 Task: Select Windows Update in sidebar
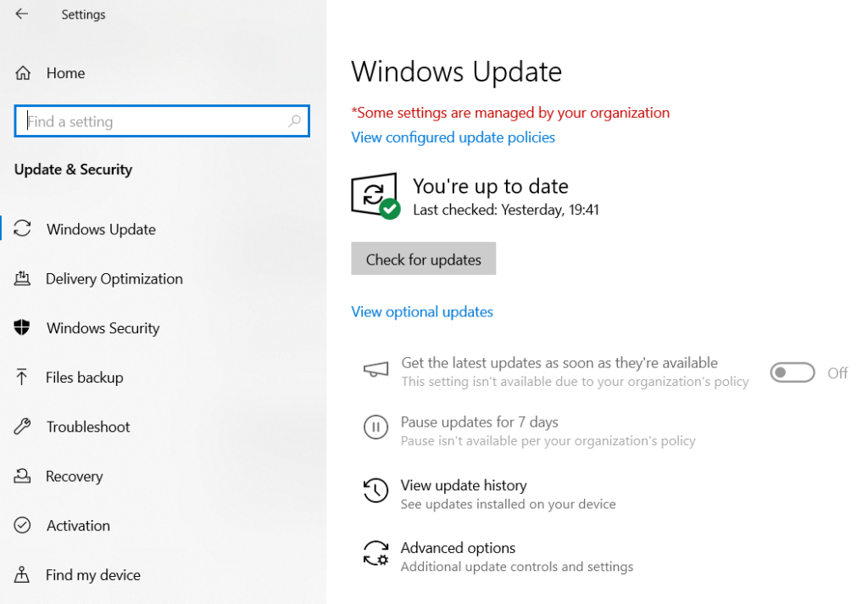tap(102, 229)
